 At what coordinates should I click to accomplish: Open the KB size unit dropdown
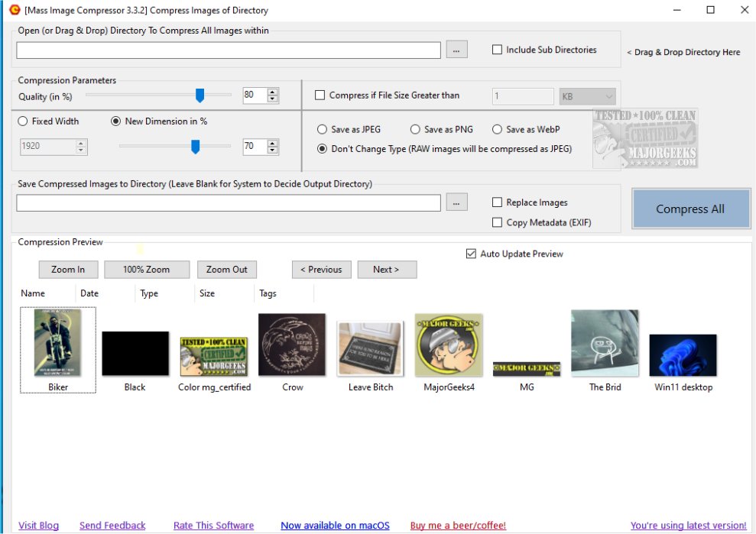(587, 96)
